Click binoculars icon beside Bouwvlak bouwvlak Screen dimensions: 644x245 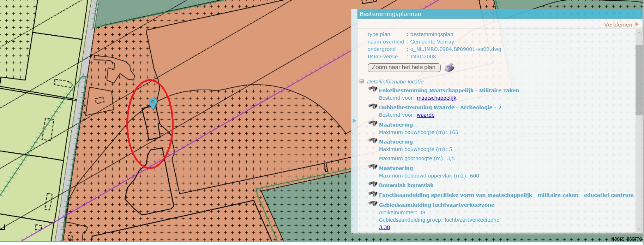coord(373,184)
